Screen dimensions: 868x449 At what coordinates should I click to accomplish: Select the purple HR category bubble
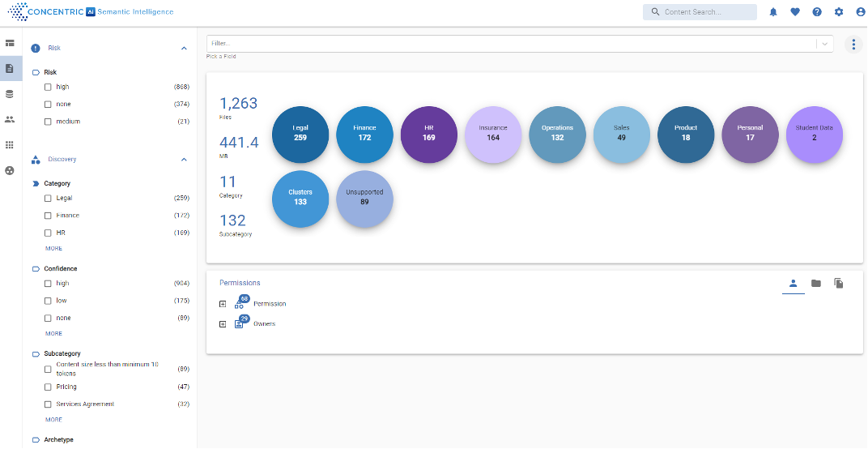point(428,135)
